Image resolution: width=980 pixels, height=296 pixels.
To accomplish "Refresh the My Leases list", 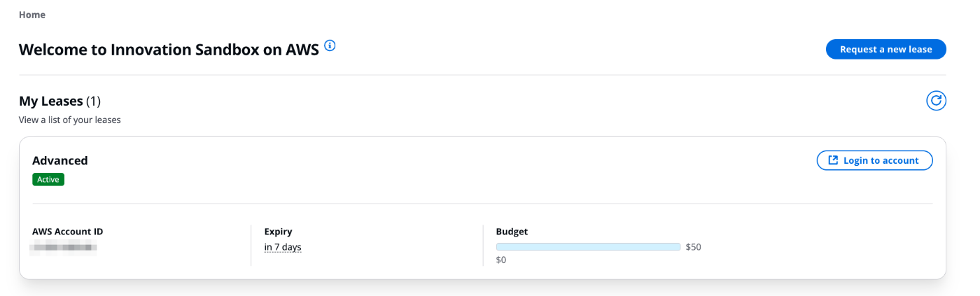I will 936,101.
